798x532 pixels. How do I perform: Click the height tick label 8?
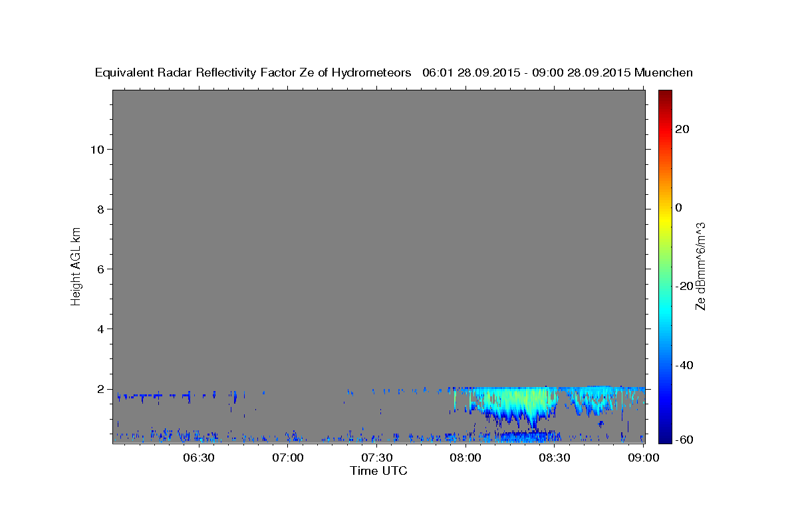[99, 209]
